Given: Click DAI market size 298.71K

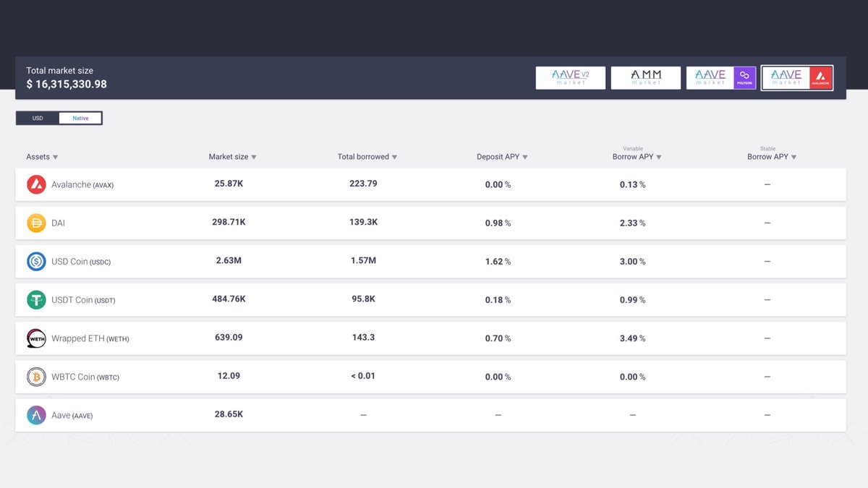Looking at the screenshot, I should (229, 222).
